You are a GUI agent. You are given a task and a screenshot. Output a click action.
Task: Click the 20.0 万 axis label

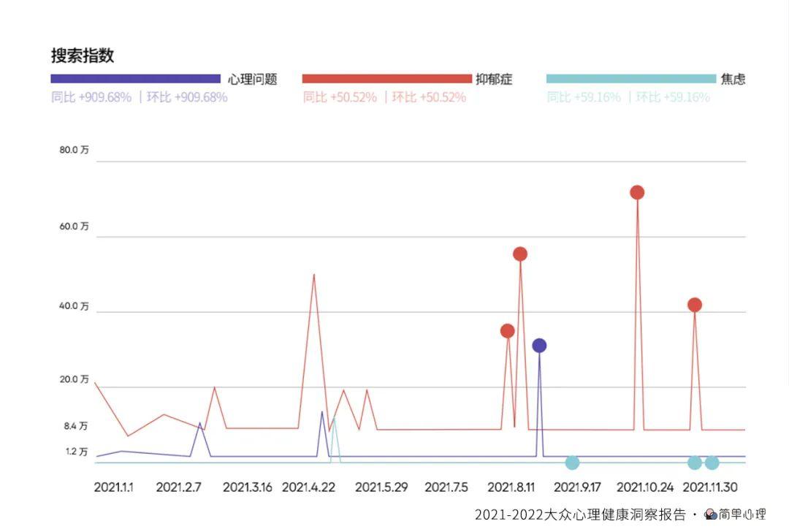(74, 379)
